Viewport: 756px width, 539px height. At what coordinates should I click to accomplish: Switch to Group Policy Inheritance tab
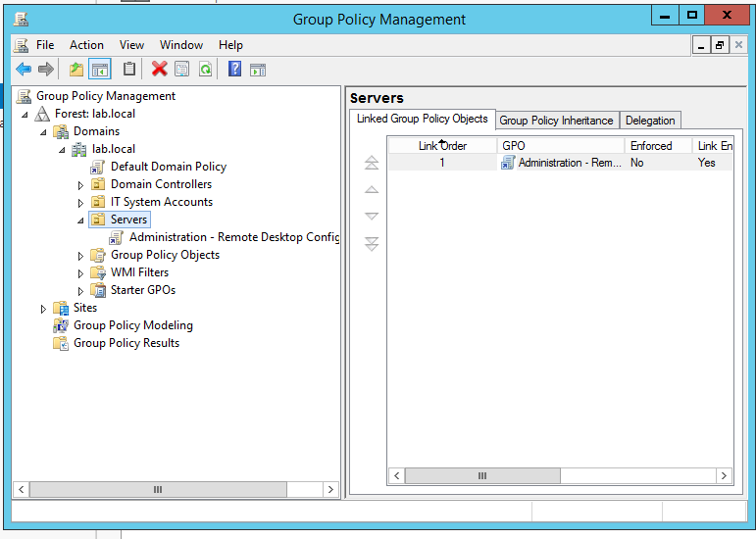(556, 121)
